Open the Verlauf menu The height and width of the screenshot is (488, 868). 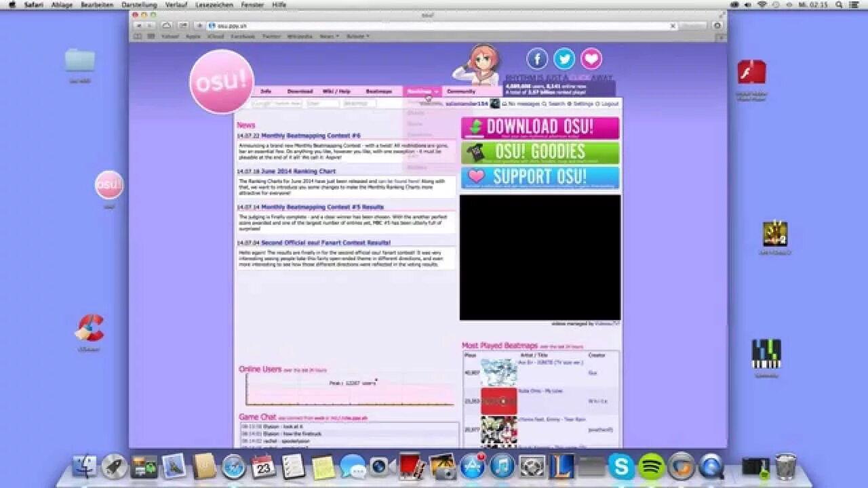point(176,4)
